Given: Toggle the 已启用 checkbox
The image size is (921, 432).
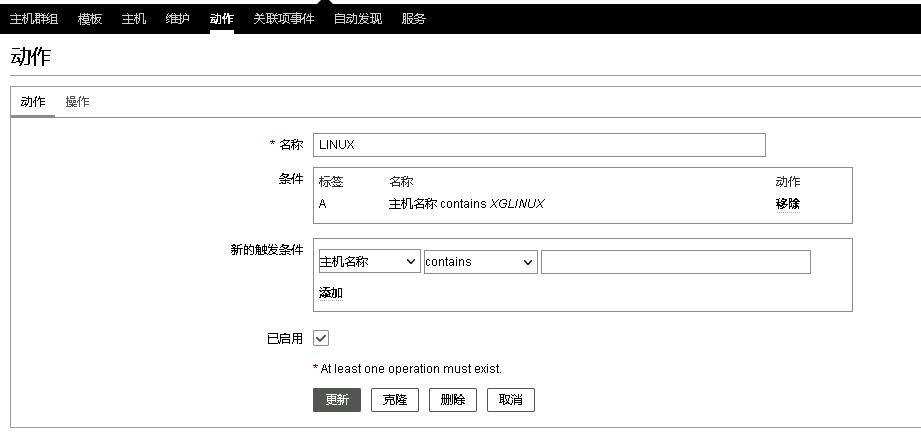Looking at the screenshot, I should (321, 338).
